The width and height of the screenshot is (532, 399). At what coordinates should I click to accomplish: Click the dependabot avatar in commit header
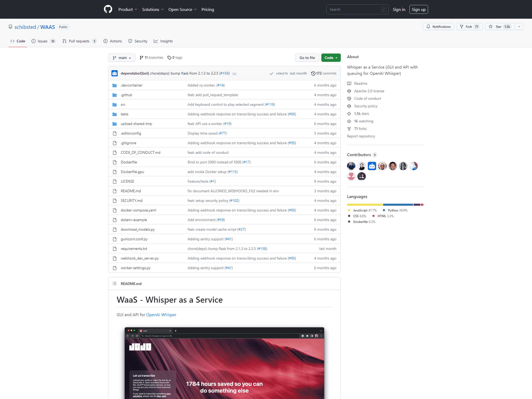point(115,73)
